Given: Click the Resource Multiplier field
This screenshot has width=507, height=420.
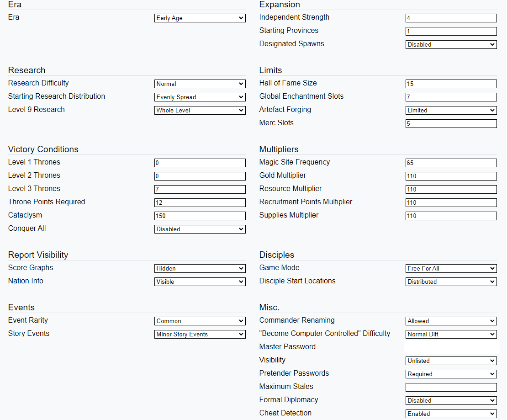Looking at the screenshot, I should [x=451, y=189].
